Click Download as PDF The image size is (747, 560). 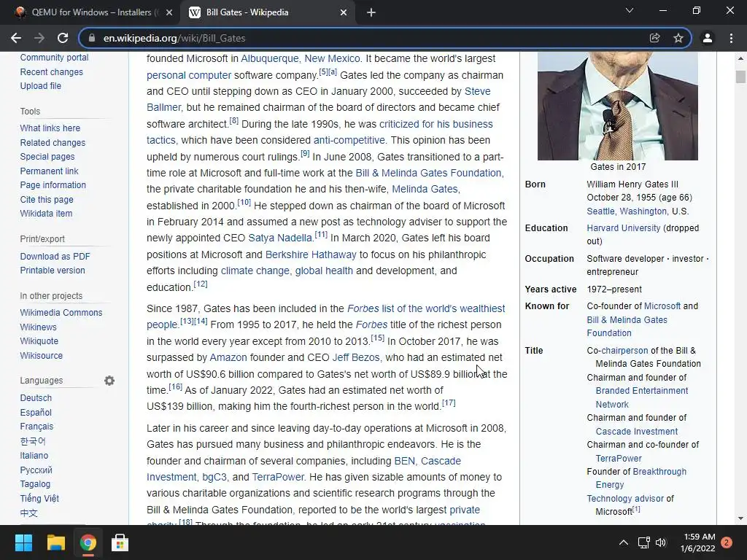55,256
